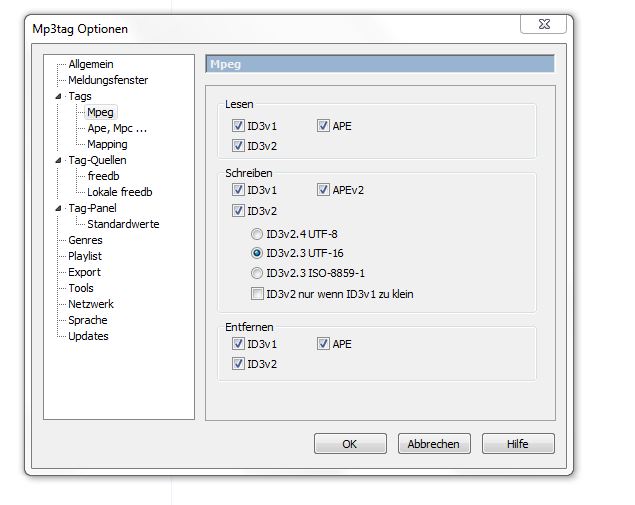Select the Tag-Quellen tree entry
The height and width of the screenshot is (505, 635).
click(x=97, y=160)
